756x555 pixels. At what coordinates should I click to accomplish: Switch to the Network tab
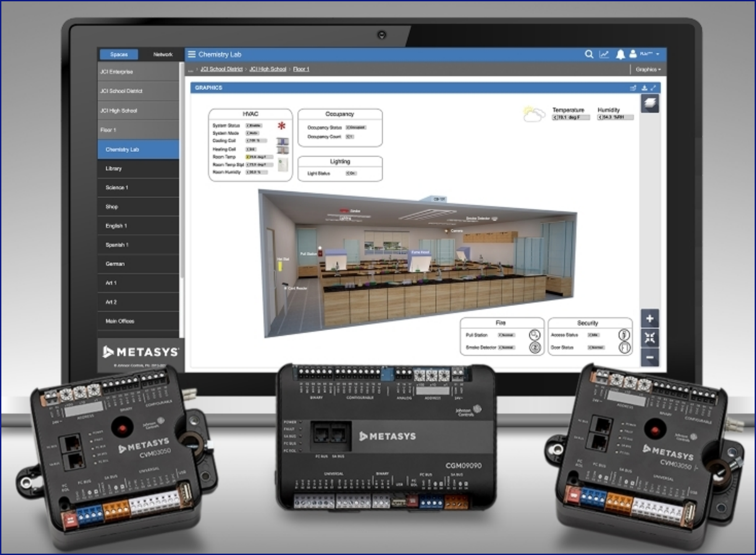tap(163, 54)
